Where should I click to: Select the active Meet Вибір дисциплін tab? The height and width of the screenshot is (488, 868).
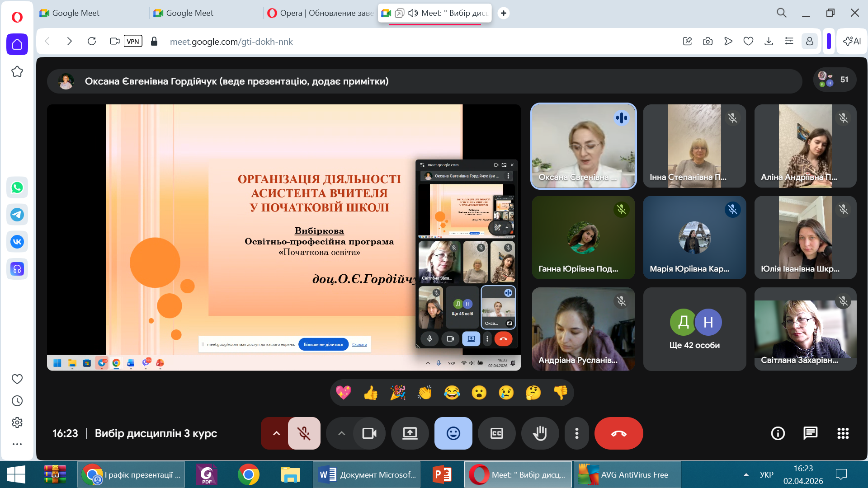[435, 13]
